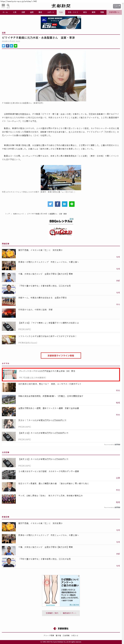Click 定期購読 ご案内 footer link
This screenshot has height=644, width=124.
click(x=52, y=613)
